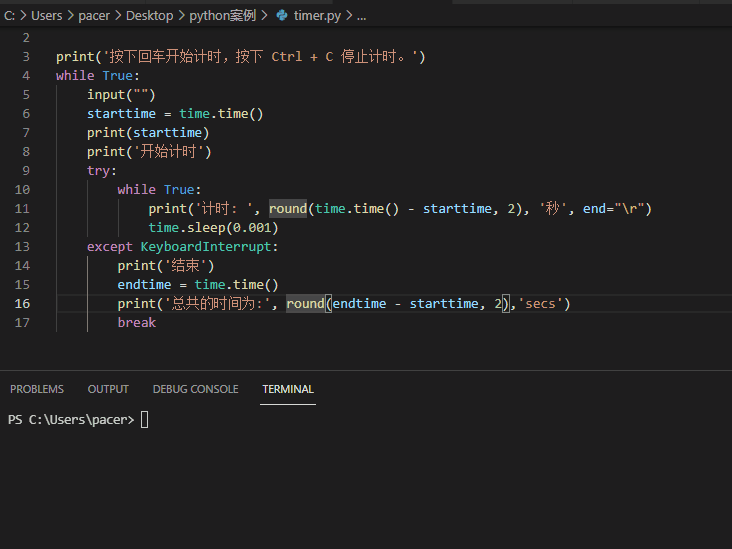732x549 pixels.
Task: Open the C: drive breadcrumb
Action: [x=9, y=16]
